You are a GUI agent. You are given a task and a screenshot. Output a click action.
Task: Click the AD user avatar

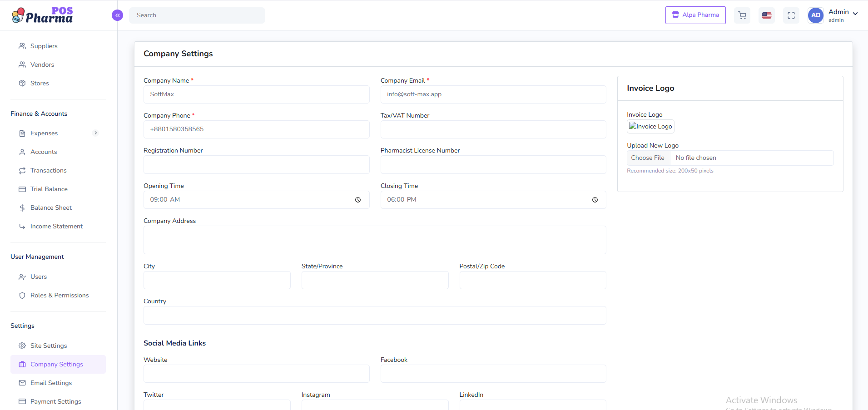tap(816, 15)
